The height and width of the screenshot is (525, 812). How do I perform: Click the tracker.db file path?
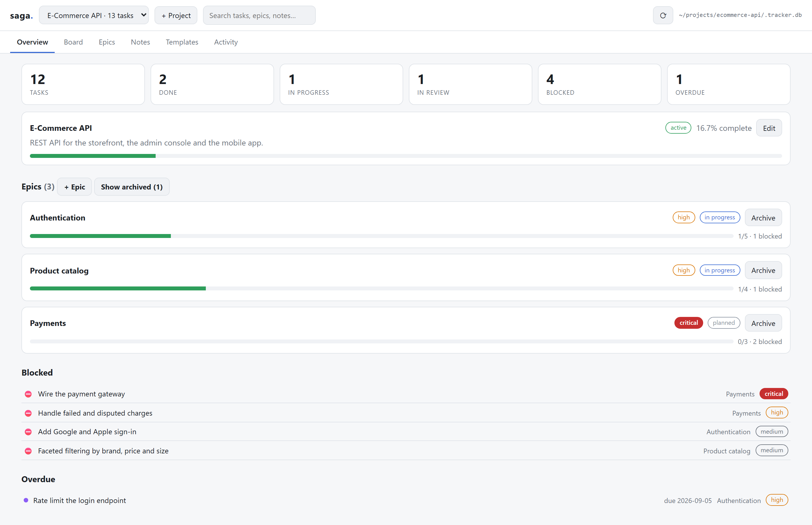[x=740, y=15]
